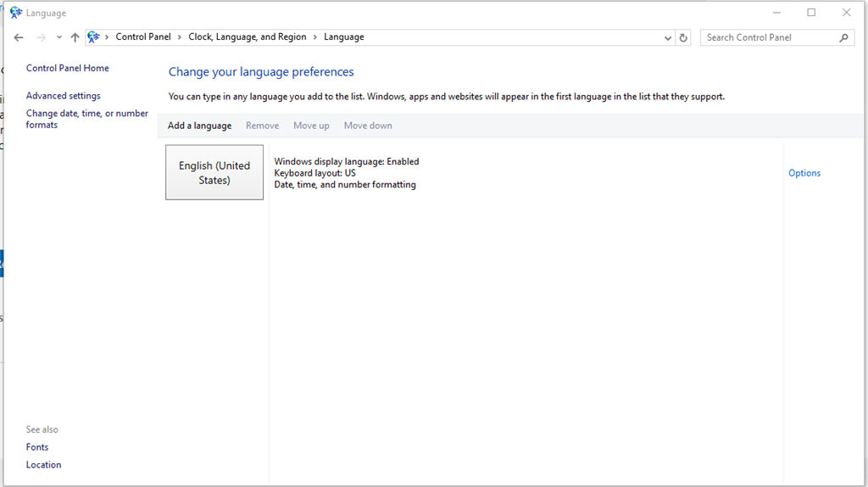Open Control Panel Home
This screenshot has width=868, height=487.
click(x=68, y=68)
